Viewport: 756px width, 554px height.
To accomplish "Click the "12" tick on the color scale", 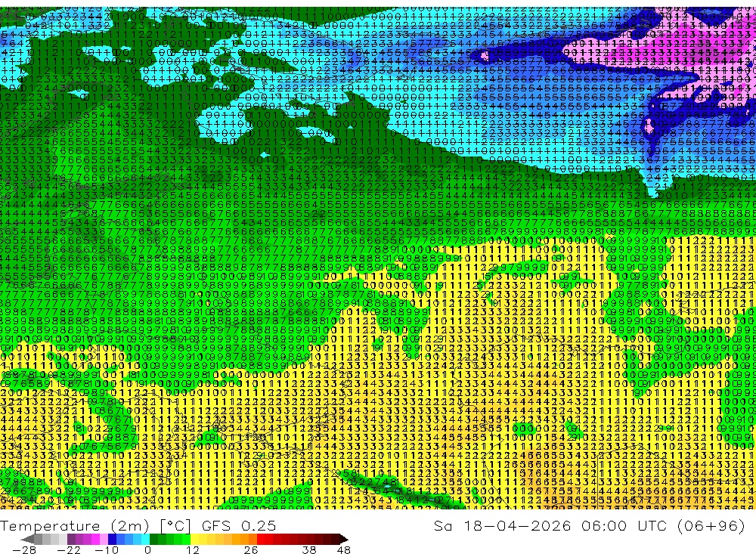I will point(193,549).
